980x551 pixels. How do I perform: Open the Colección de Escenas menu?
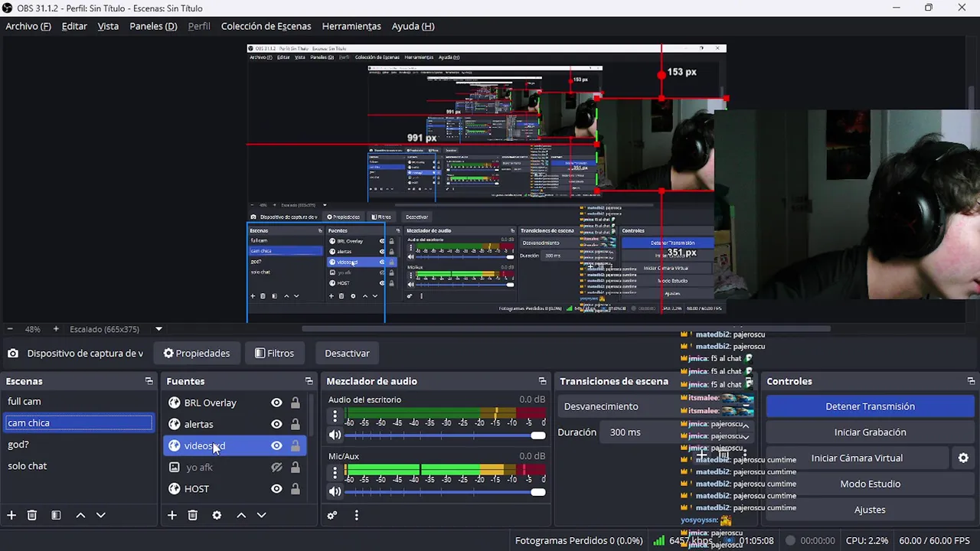click(266, 26)
